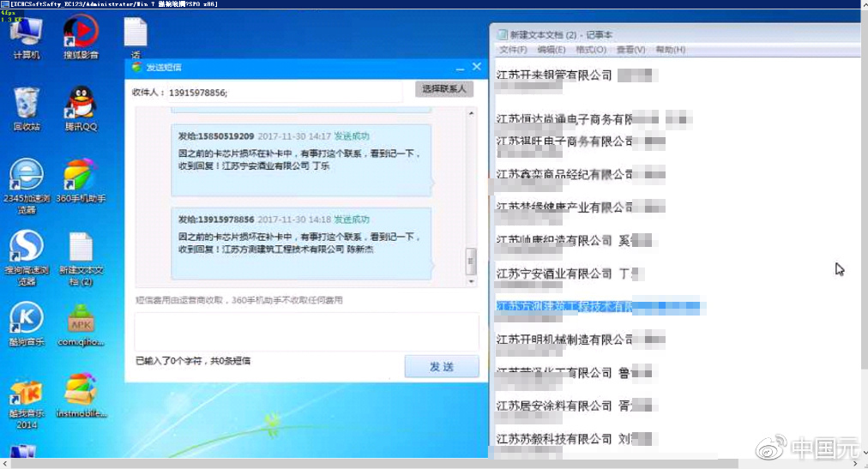Close the 发送短信 window
Image resolution: width=868 pixels, height=469 pixels.
pyautogui.click(x=477, y=67)
